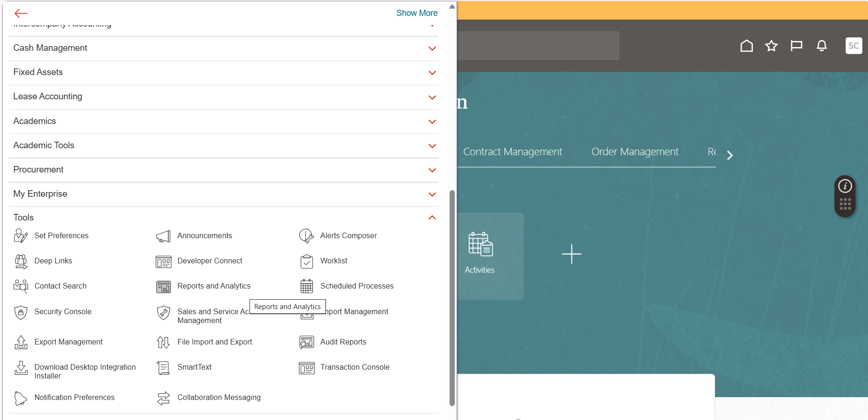Open the Developer Connect link
This screenshot has height=420, width=868.
[210, 261]
